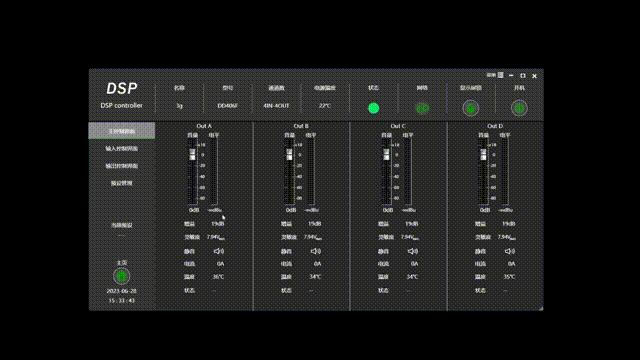
Task: Click the device model DD406F
Action: tap(227, 106)
